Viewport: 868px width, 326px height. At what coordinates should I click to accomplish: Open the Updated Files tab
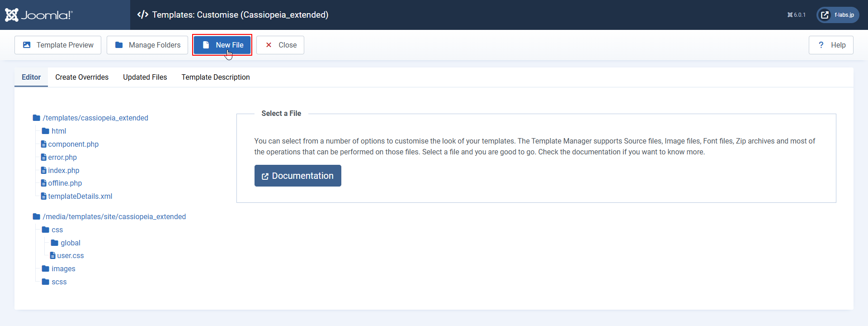tap(145, 77)
